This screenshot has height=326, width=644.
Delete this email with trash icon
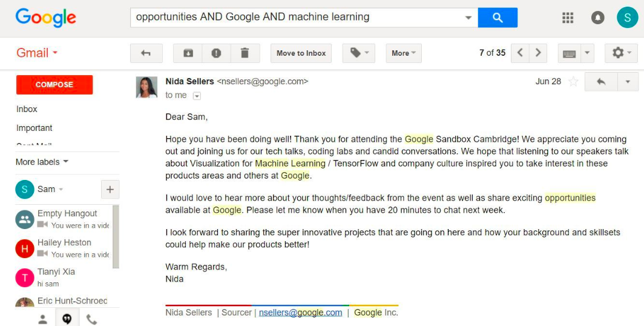click(x=245, y=53)
